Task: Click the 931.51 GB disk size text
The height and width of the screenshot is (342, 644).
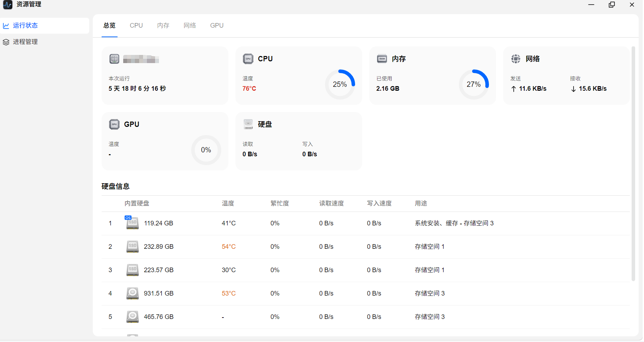Action: [159, 293]
